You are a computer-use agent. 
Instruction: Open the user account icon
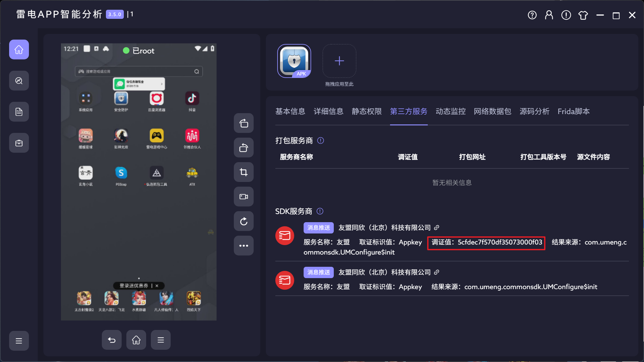tap(549, 15)
